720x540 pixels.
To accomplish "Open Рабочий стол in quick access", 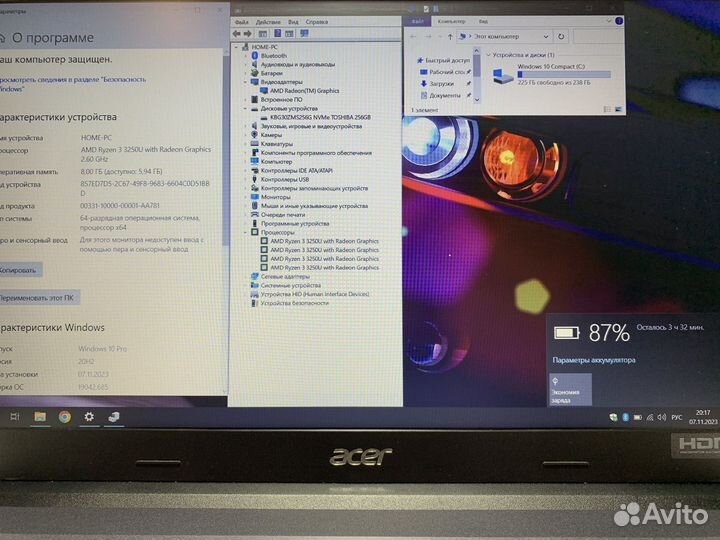I will point(444,72).
